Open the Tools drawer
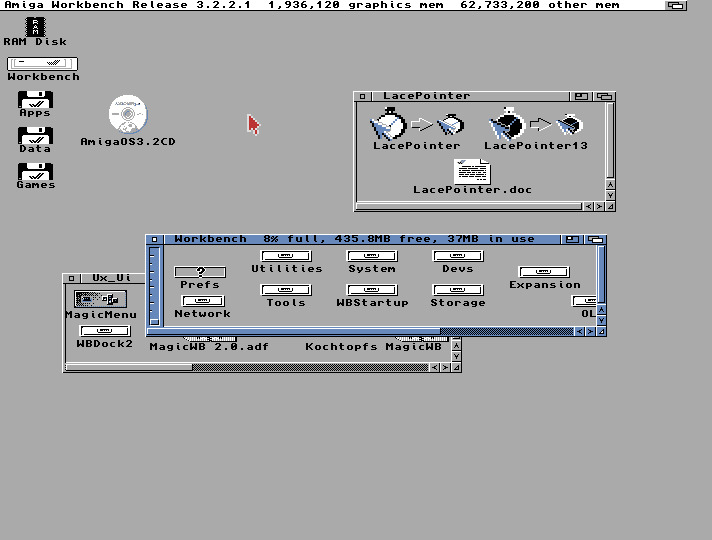The width and height of the screenshot is (712, 540). tap(286, 290)
